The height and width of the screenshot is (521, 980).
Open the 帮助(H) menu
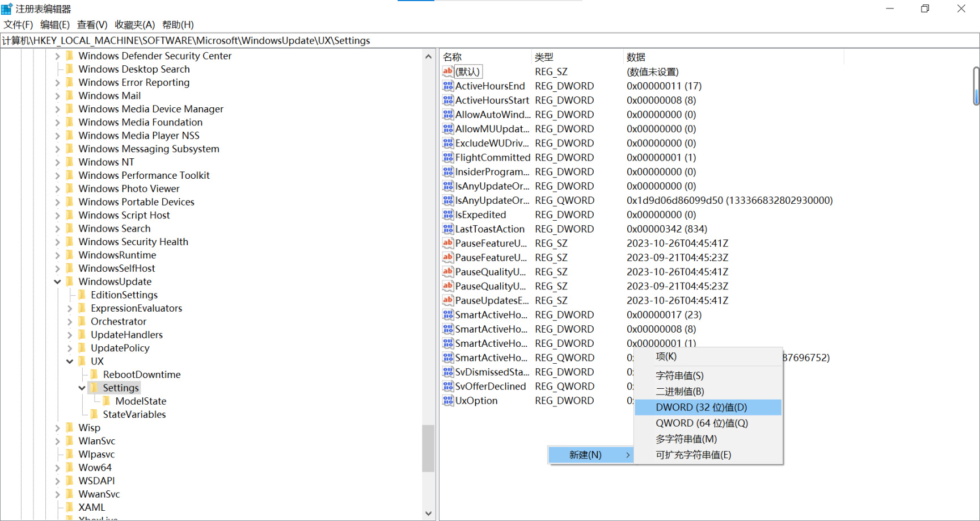pos(178,25)
